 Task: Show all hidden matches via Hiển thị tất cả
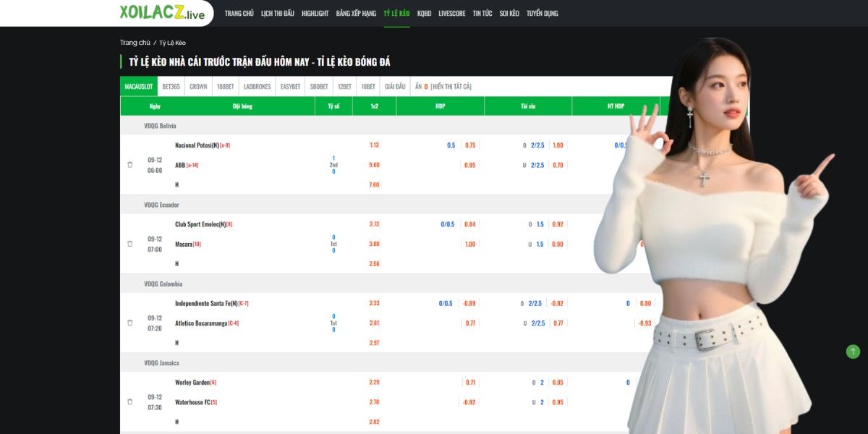click(x=451, y=86)
